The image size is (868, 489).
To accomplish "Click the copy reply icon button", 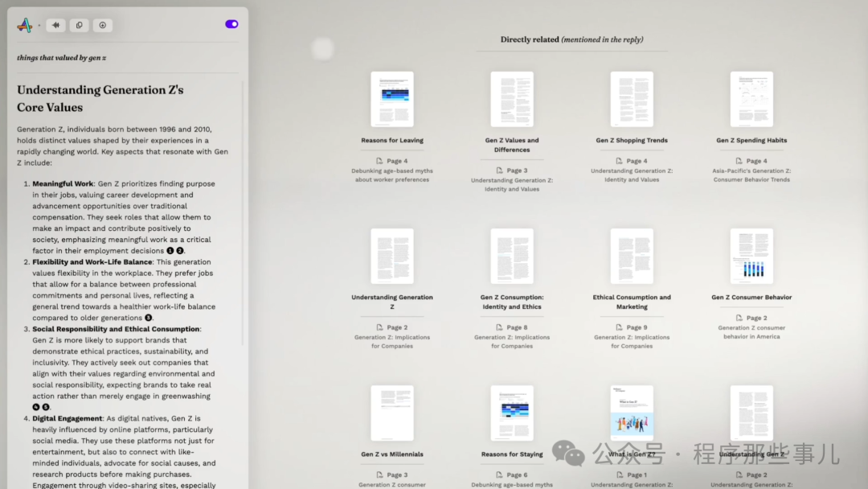I will pos(79,25).
